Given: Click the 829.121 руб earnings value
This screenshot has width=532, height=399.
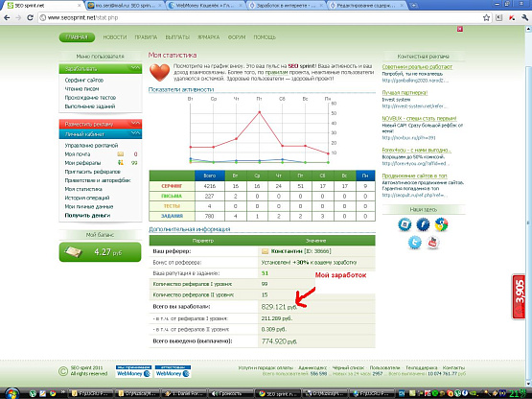Looking at the screenshot, I should (x=279, y=307).
